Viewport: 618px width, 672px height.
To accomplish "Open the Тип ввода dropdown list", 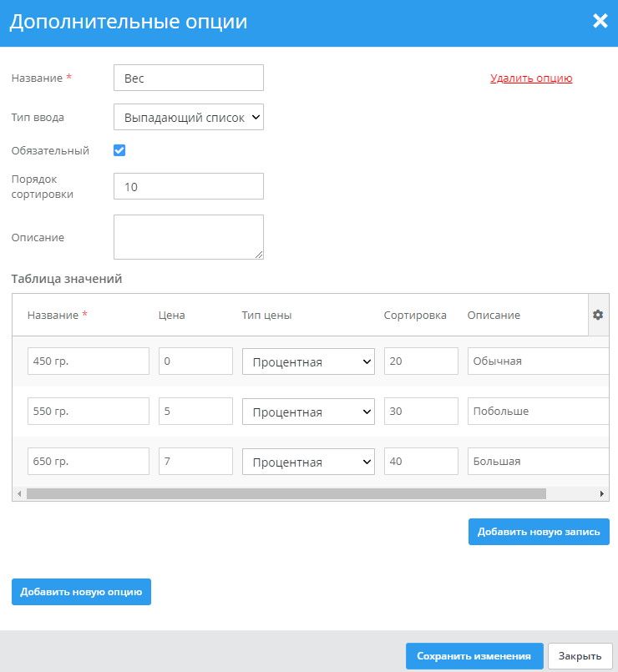I will [188, 118].
